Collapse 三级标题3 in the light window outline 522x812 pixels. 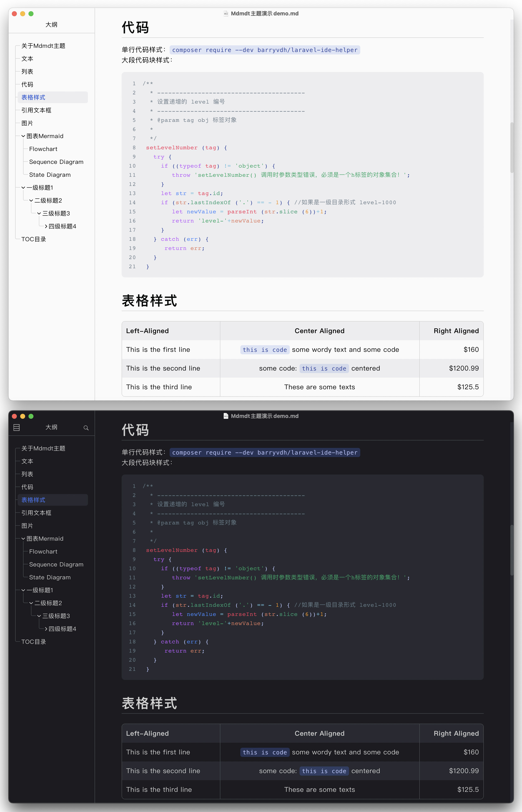39,214
